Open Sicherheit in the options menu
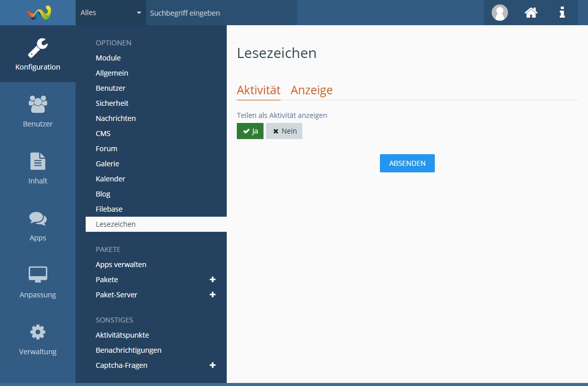 coord(112,103)
